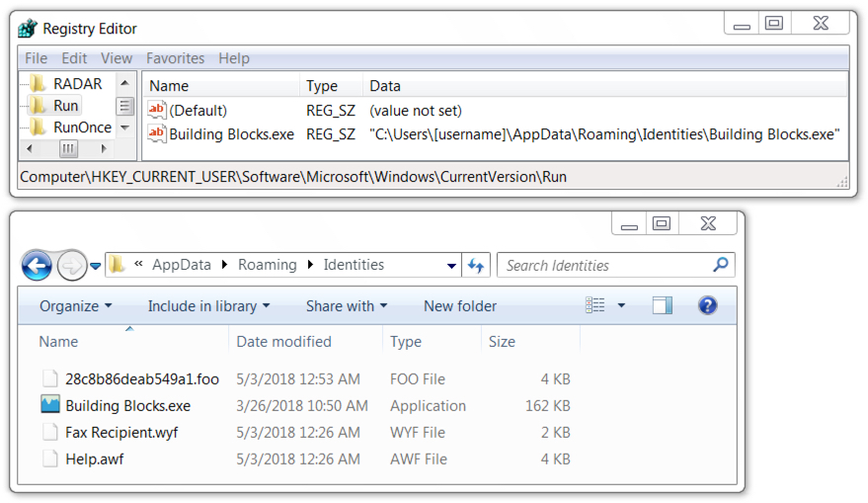Screen dimensions: 868x503
Task: Open Help via the blue question mark
Action: coord(707,305)
